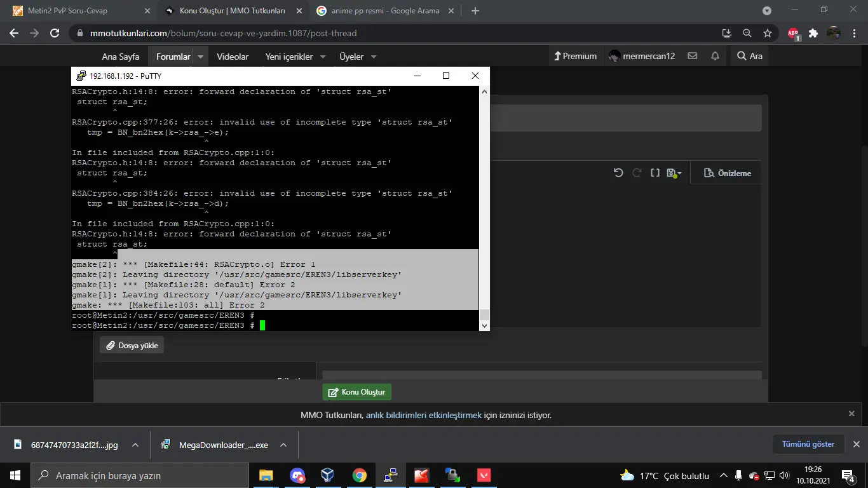Screen dimensions: 868x488
Task: Open the save draft dropdown
Action: 674,173
